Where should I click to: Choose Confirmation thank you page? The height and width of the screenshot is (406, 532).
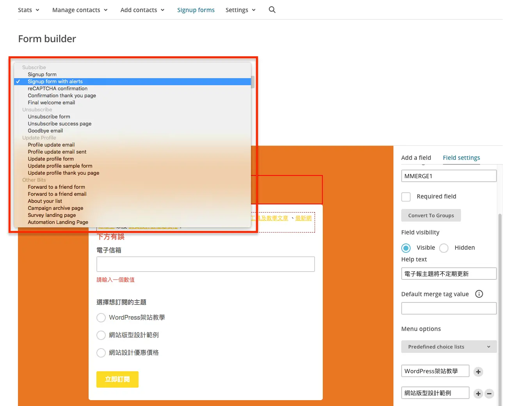pyautogui.click(x=132, y=95)
